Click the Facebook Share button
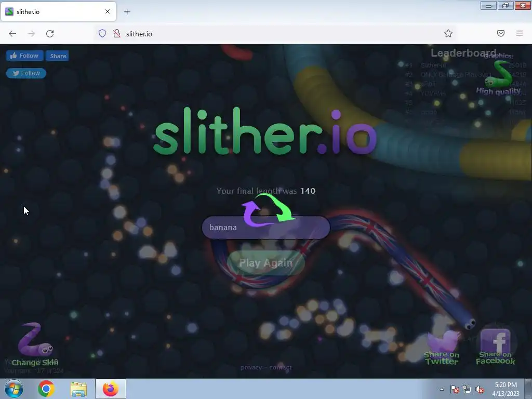 click(x=57, y=56)
